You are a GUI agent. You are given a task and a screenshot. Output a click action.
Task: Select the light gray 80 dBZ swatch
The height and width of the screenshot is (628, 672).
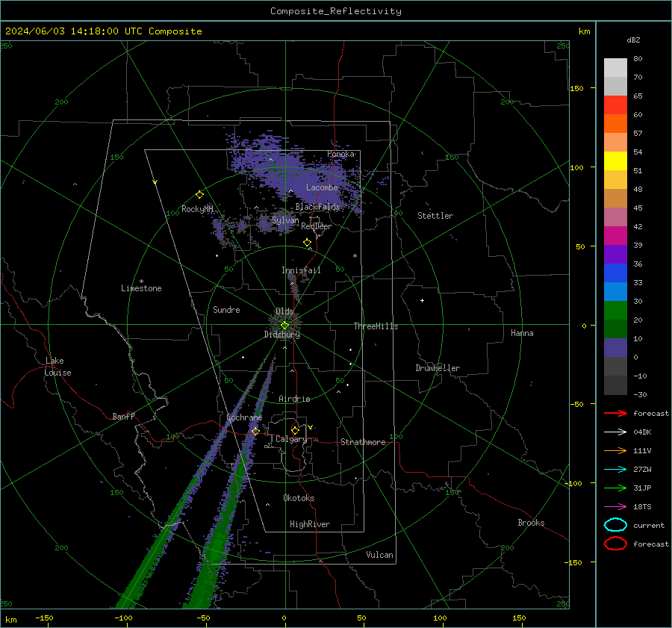click(x=615, y=67)
